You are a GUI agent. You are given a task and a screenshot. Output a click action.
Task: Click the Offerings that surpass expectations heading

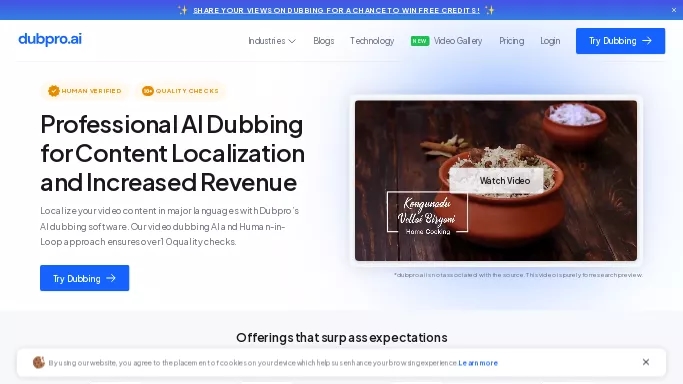tap(342, 337)
